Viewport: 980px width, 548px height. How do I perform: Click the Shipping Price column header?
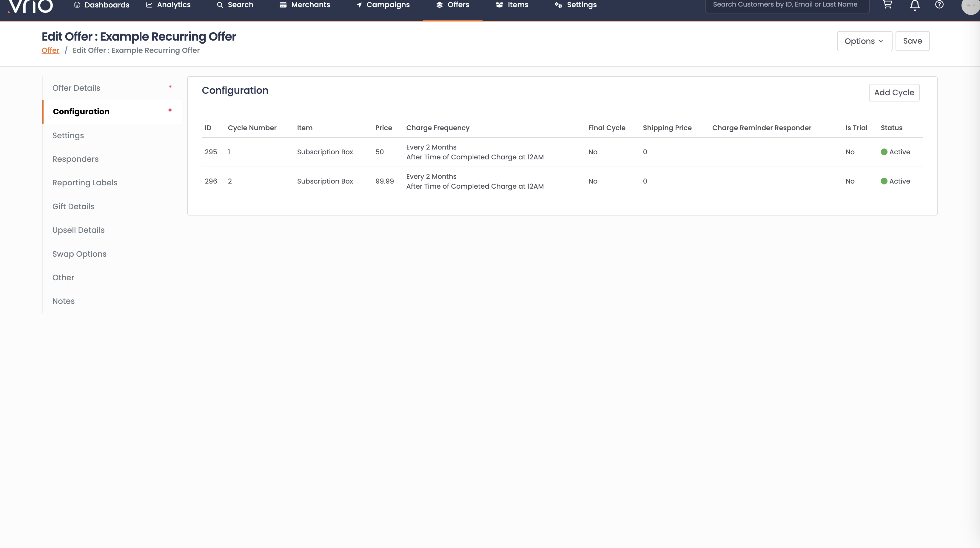click(x=667, y=128)
